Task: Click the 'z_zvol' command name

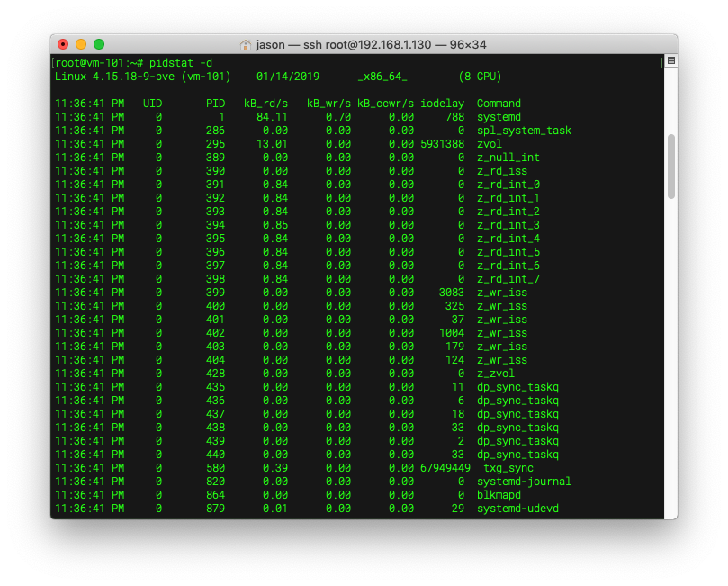Action: tap(496, 374)
